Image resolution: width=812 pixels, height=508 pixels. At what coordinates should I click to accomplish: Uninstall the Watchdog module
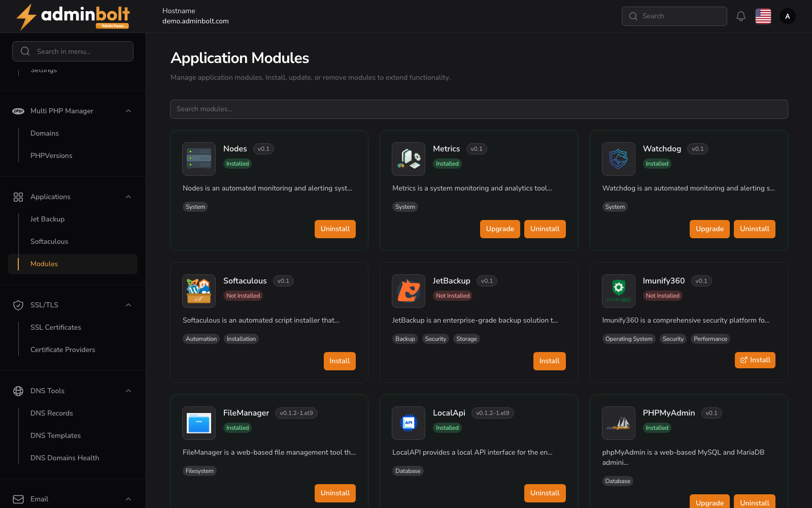(x=755, y=229)
